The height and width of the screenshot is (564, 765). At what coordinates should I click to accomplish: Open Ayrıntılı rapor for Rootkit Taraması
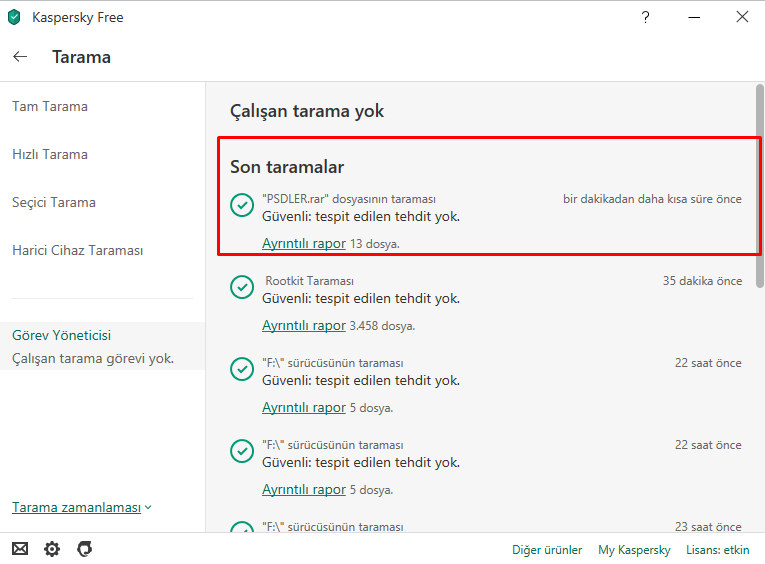click(x=304, y=325)
